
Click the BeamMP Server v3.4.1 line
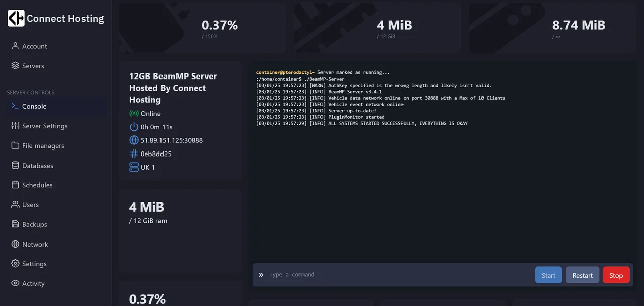point(319,92)
